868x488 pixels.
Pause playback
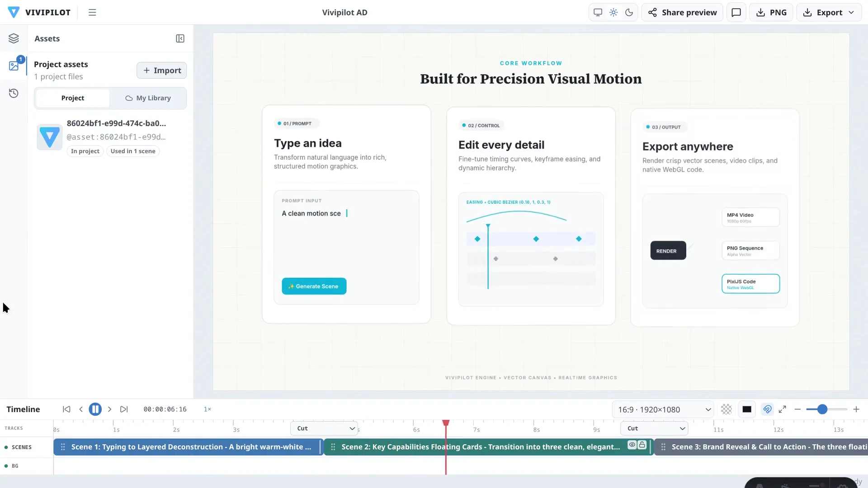coord(95,409)
